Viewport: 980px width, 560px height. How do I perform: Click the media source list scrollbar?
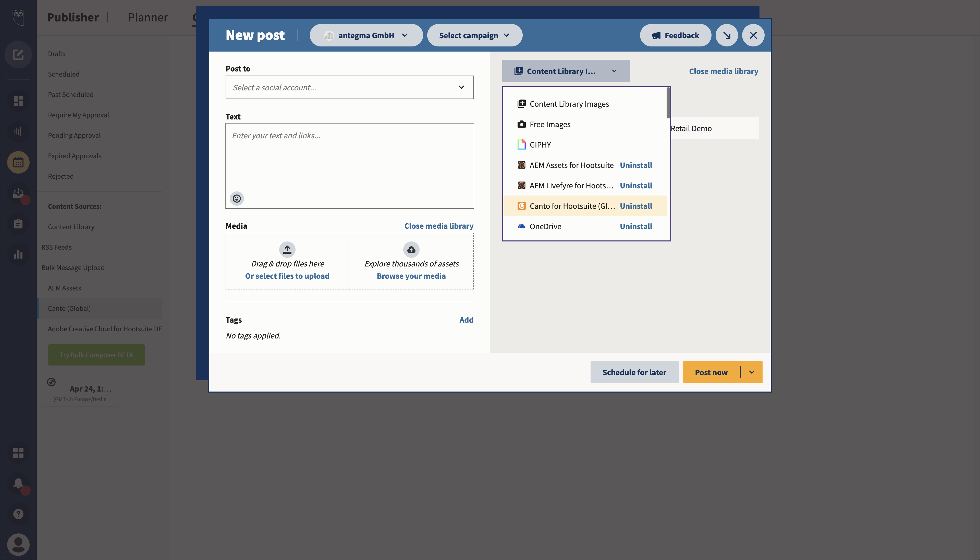click(x=668, y=103)
